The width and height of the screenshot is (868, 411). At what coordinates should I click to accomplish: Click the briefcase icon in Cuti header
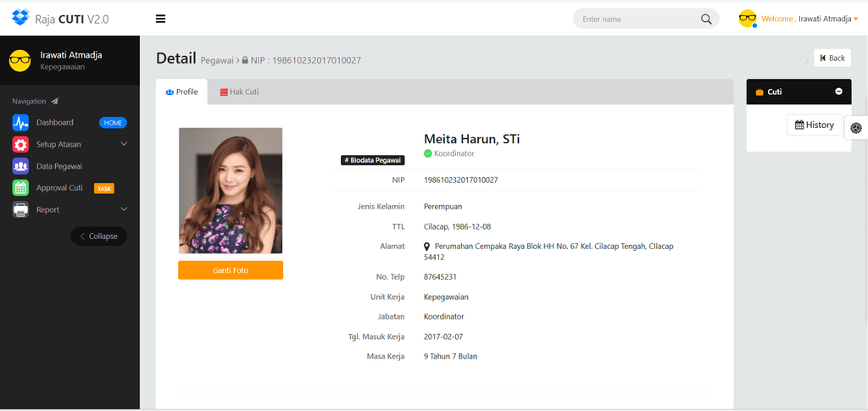[759, 92]
